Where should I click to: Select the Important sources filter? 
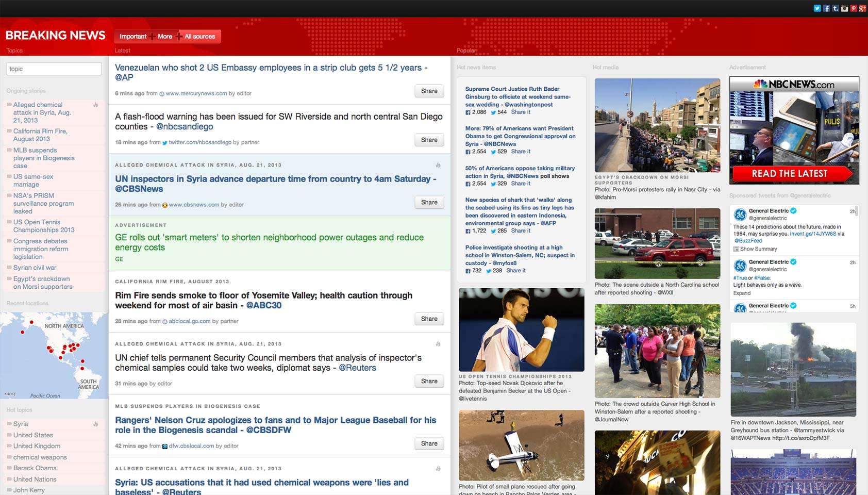pos(133,37)
